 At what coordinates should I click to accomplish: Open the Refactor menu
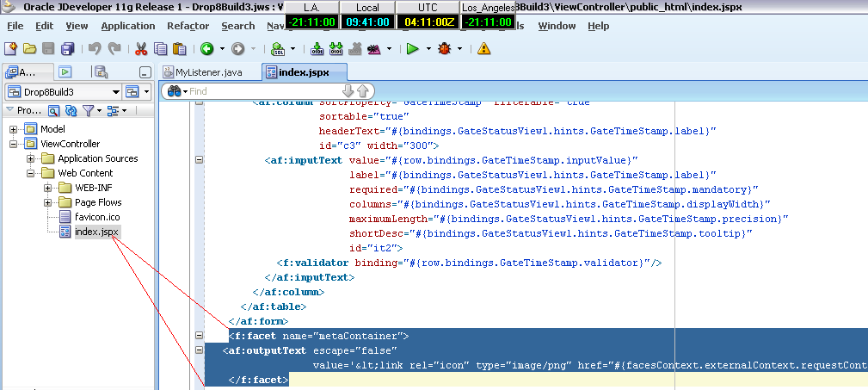click(188, 26)
